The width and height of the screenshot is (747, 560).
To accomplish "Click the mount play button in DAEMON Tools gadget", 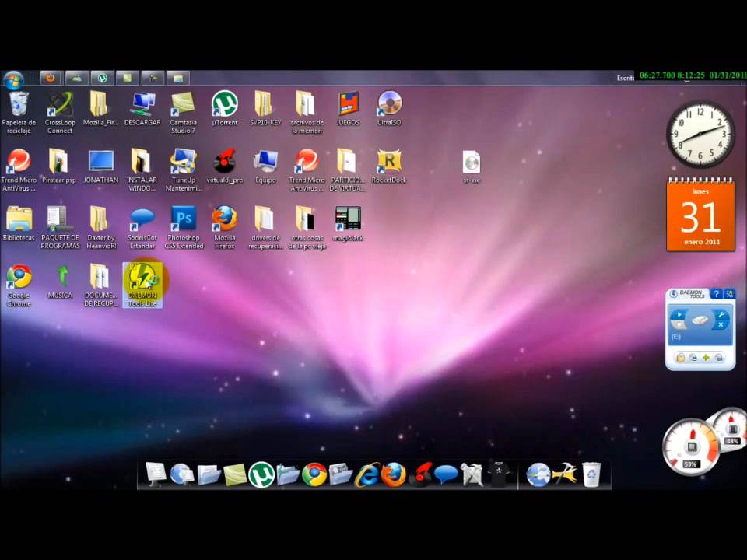I will (x=679, y=315).
